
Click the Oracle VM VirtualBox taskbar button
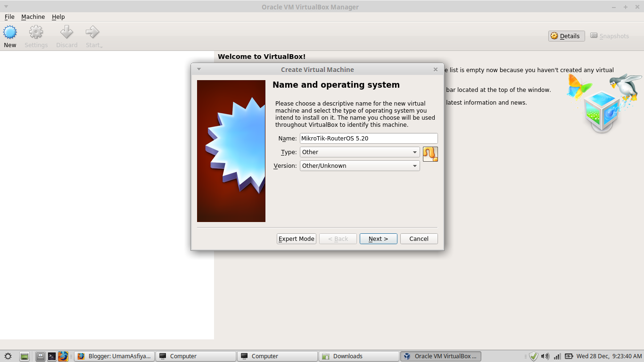coord(440,356)
